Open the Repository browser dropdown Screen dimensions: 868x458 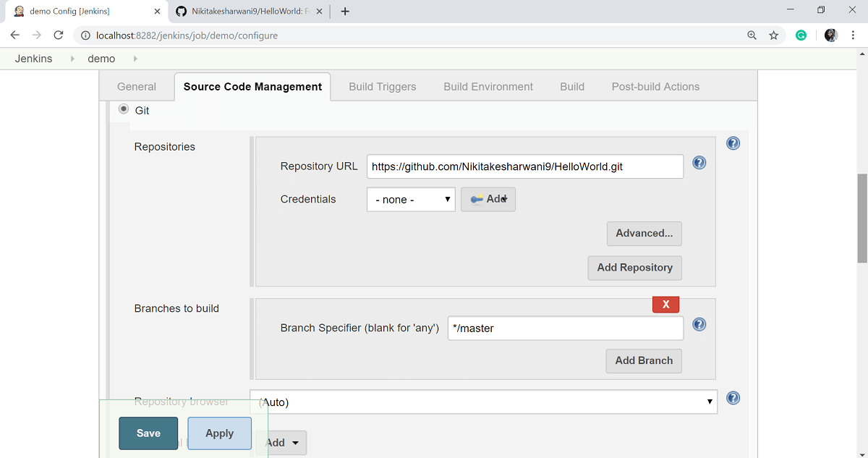[x=483, y=402]
